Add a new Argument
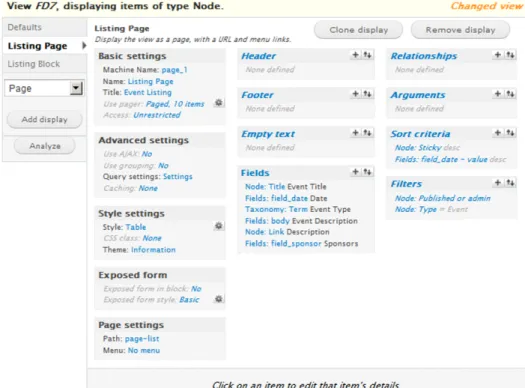 coord(498,94)
